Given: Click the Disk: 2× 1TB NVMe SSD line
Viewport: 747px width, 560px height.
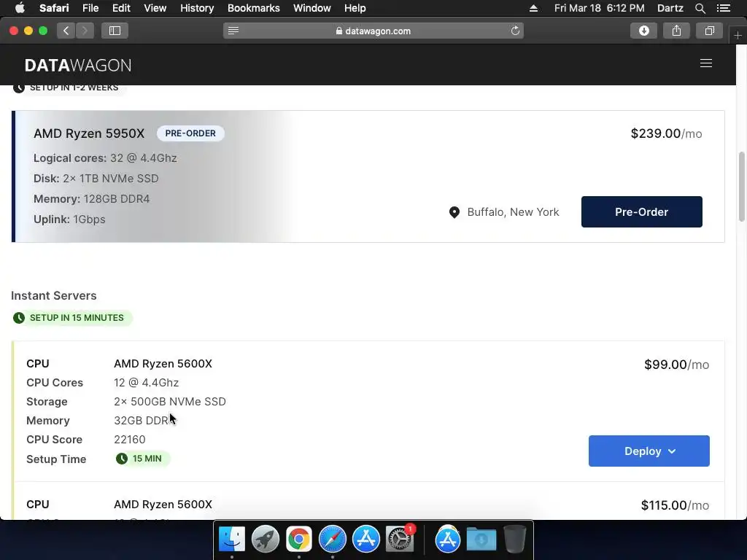Looking at the screenshot, I should (96, 179).
